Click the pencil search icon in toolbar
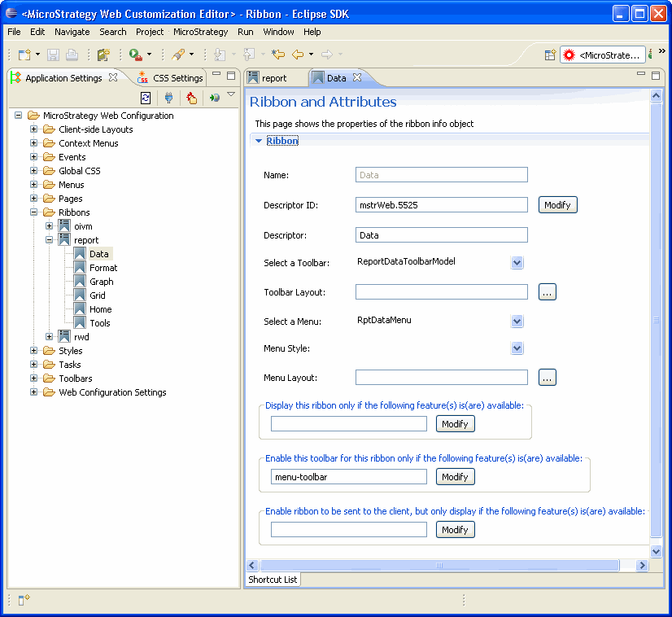The width and height of the screenshot is (672, 617). (x=178, y=55)
